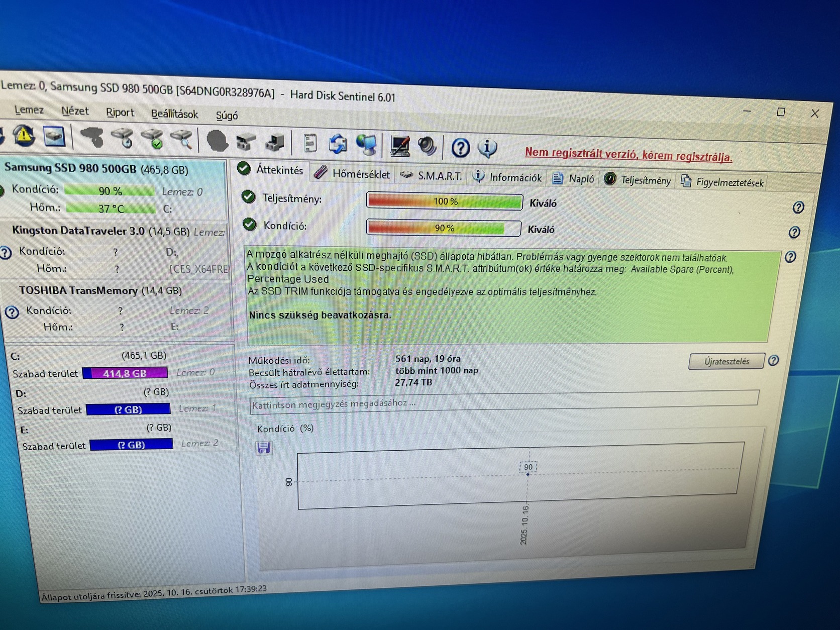Switch to the Napló tab
Image resolution: width=840 pixels, height=630 pixels.
573,179
